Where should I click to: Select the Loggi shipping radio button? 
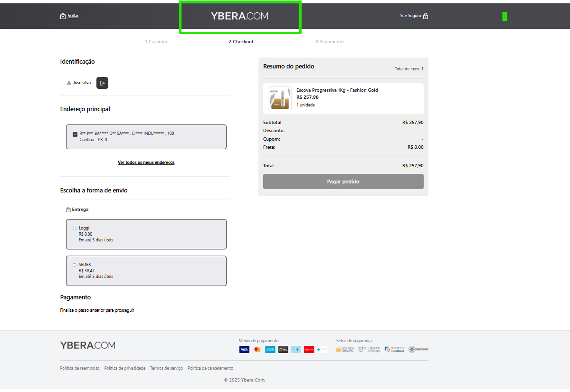coord(74,229)
